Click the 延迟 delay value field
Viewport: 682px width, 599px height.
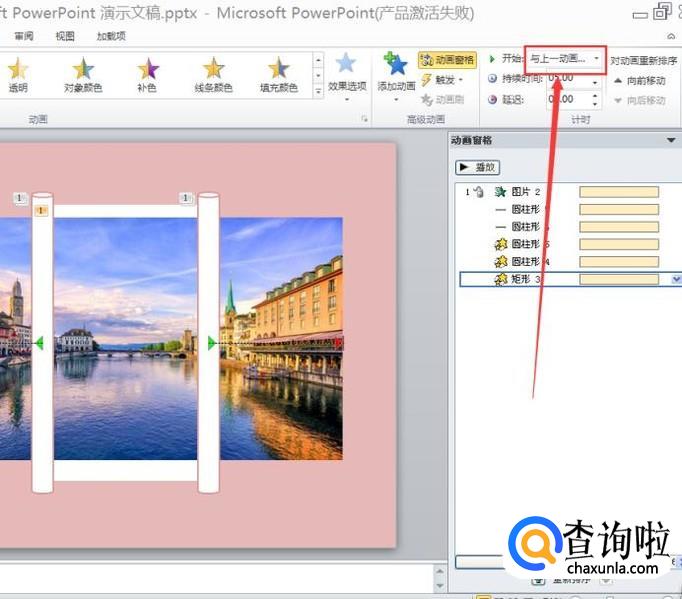point(568,100)
